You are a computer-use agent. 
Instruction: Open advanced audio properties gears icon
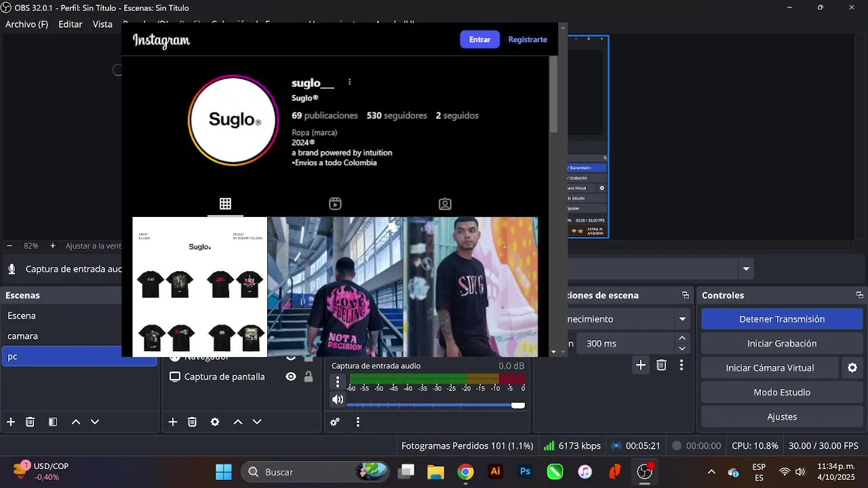335,422
